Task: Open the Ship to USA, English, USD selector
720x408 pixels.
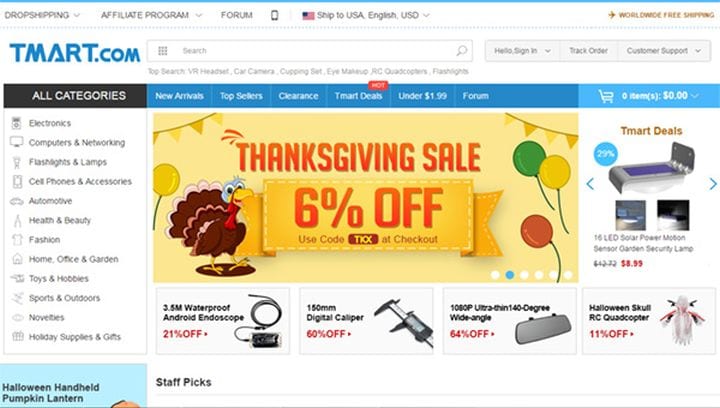Action: tap(366, 15)
